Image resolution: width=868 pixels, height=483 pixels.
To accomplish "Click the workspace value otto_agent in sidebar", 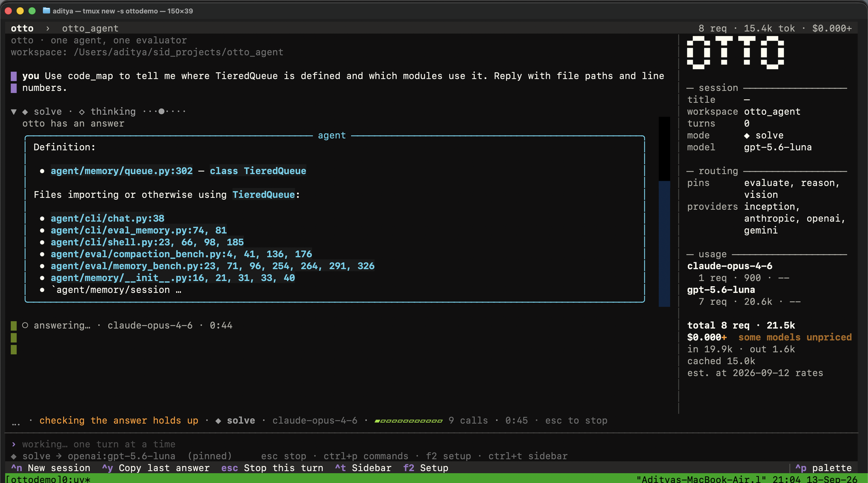I will 772,112.
